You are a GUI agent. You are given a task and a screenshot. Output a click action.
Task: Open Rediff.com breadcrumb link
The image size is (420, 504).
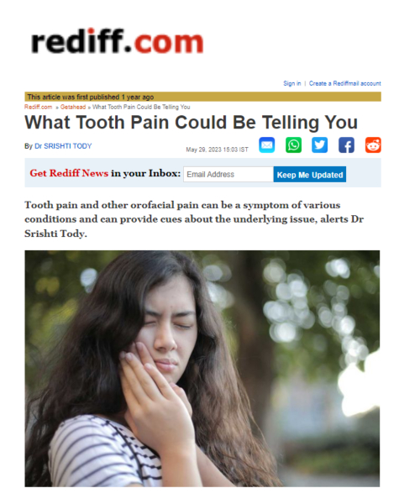click(x=39, y=107)
